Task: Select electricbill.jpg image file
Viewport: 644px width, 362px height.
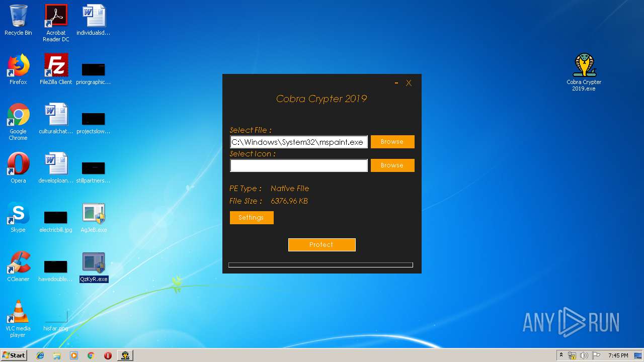Action: tap(56, 221)
